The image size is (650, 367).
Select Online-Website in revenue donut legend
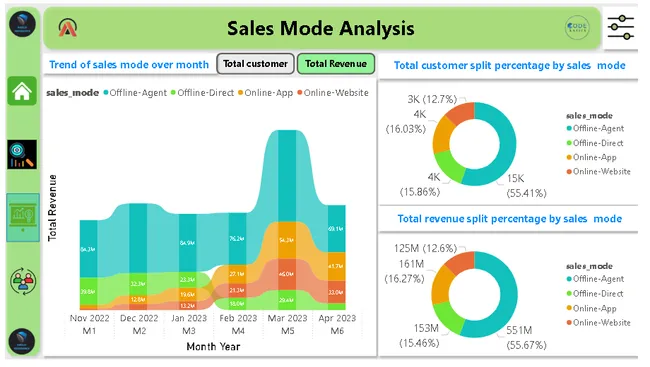[599, 323]
